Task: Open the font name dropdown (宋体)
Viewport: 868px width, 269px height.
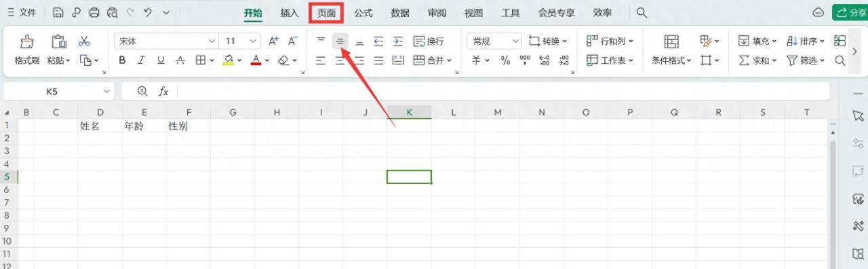Action: (212, 41)
